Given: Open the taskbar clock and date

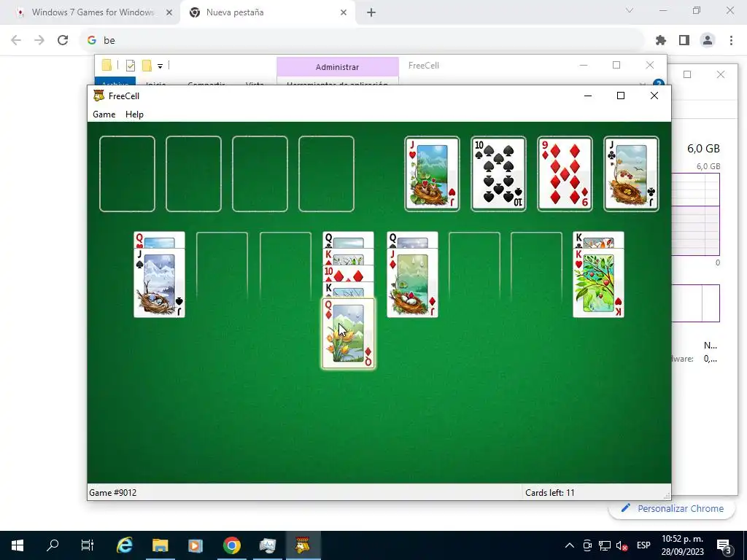Looking at the screenshot, I should [683, 545].
